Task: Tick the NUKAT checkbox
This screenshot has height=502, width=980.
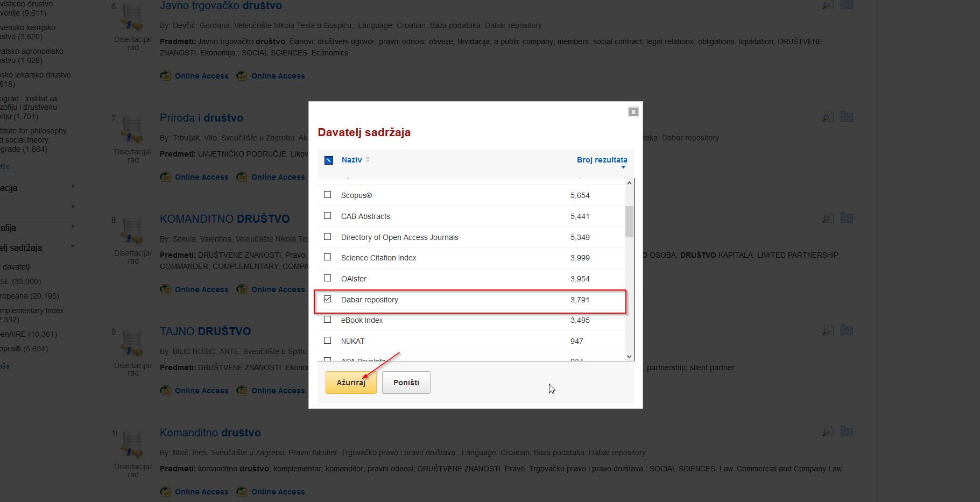Action: point(327,341)
